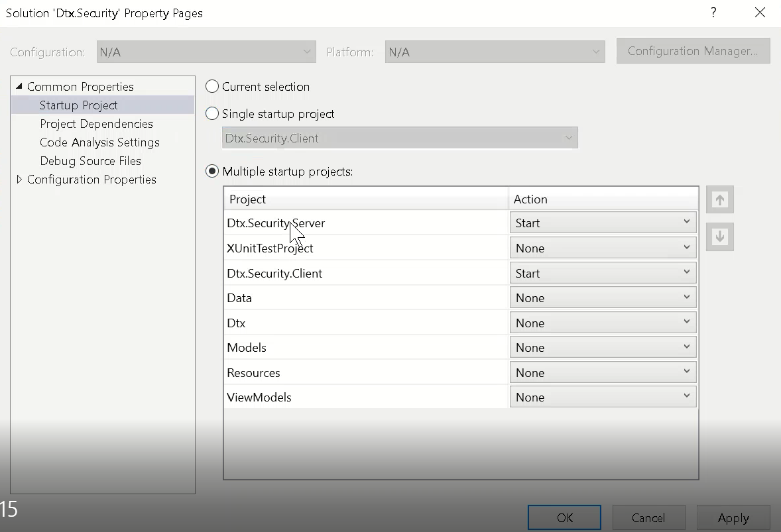Open Action dropdown for Dtx.Security.Server
The width and height of the screenshot is (781, 532).
(603, 223)
